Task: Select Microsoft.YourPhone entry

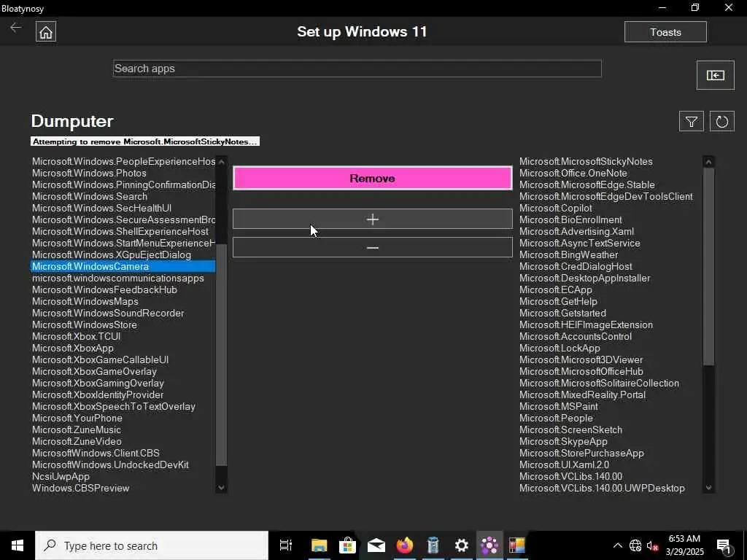Action: click(77, 418)
